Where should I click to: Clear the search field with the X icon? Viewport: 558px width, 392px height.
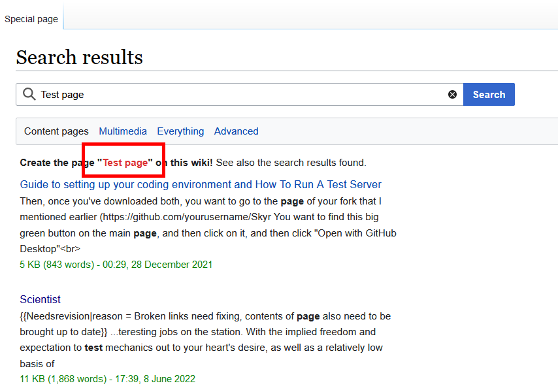452,95
